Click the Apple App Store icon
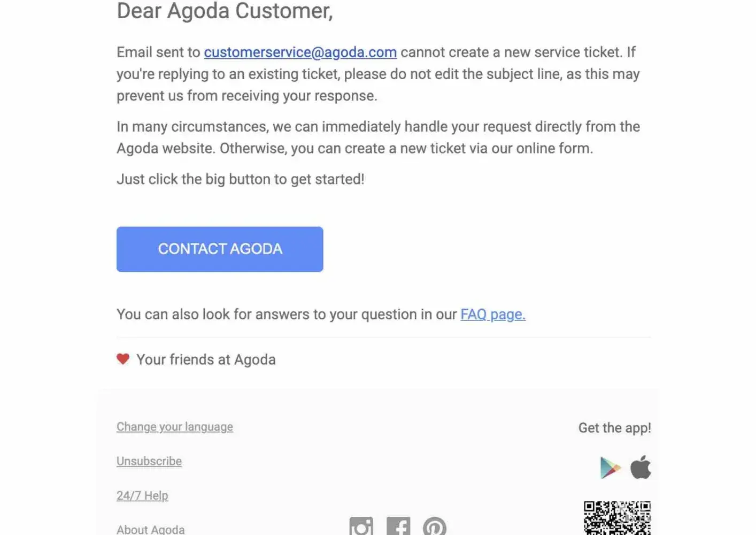756x535 pixels. point(641,467)
